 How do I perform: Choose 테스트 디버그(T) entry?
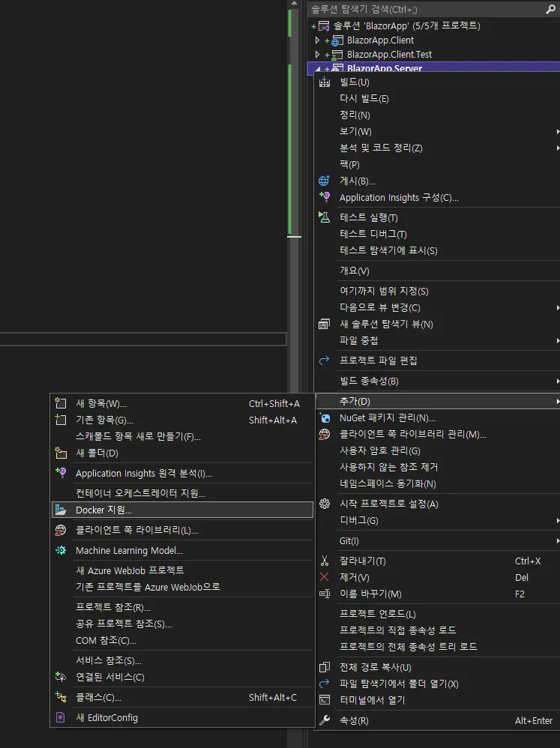(x=373, y=234)
